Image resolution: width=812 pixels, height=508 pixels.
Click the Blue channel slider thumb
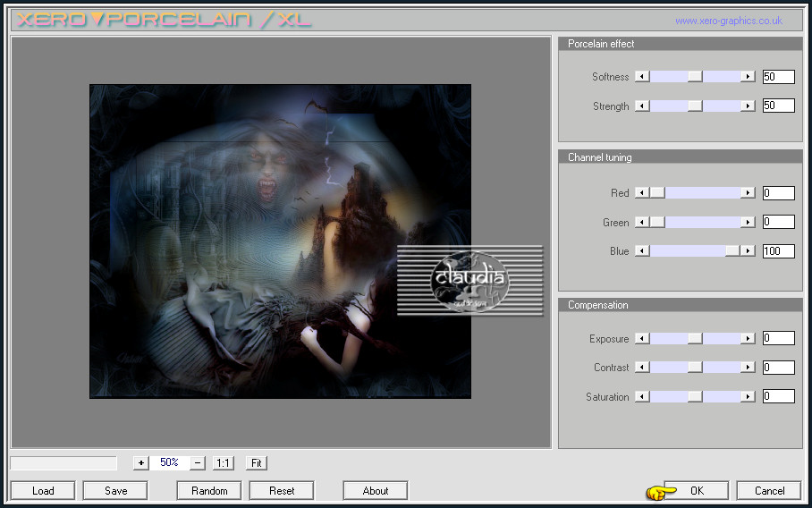[732, 251]
